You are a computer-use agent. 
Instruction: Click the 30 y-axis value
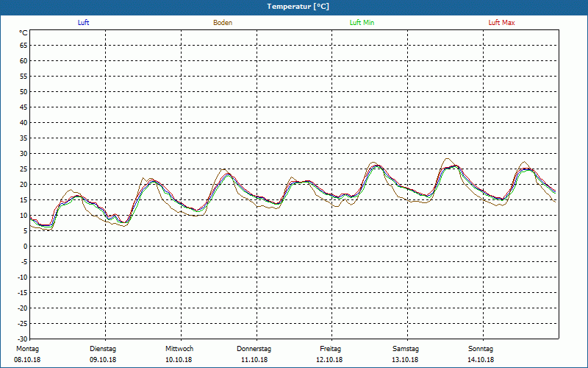24,154
